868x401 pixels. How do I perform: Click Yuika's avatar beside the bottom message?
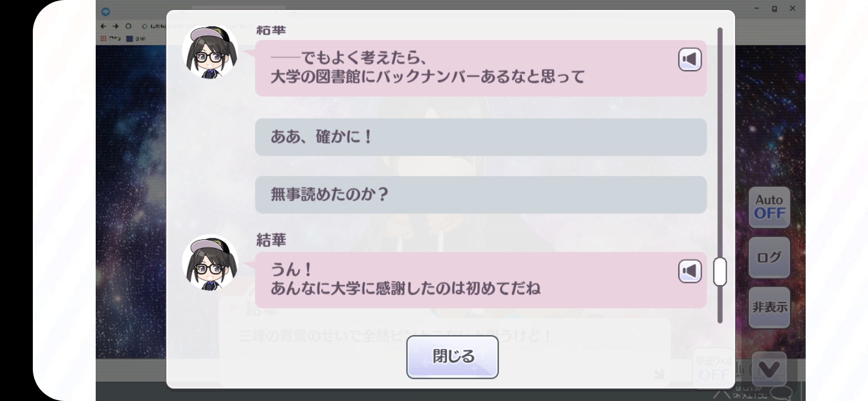coord(210,262)
